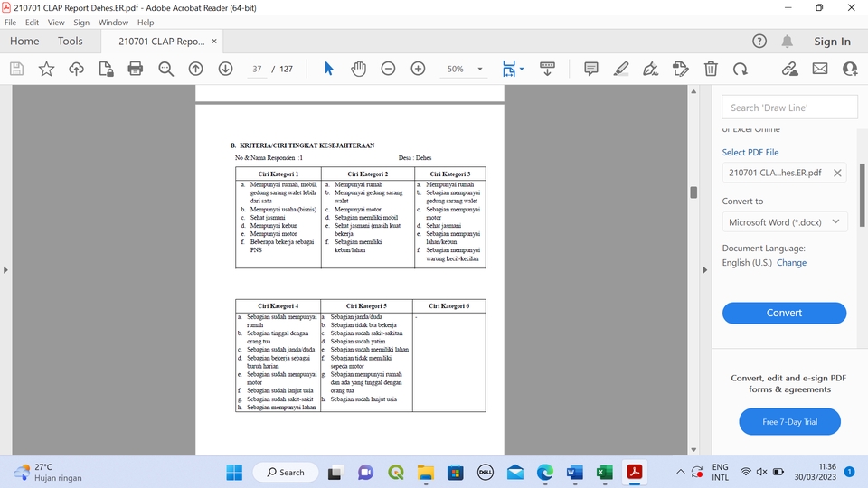Open the zoom level dropdown arrow
This screenshot has height=488, width=868.
click(480, 70)
